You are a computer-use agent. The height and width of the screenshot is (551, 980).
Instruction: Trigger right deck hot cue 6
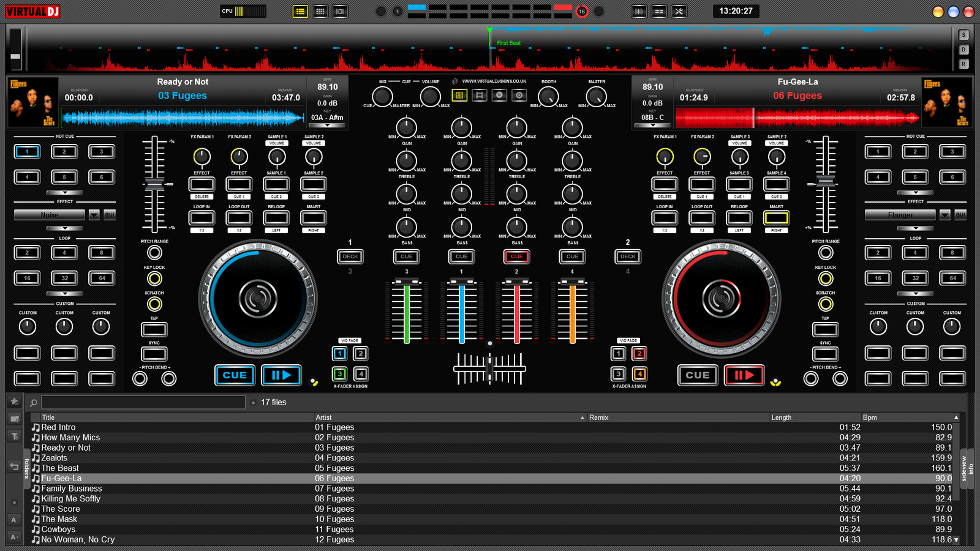point(952,177)
